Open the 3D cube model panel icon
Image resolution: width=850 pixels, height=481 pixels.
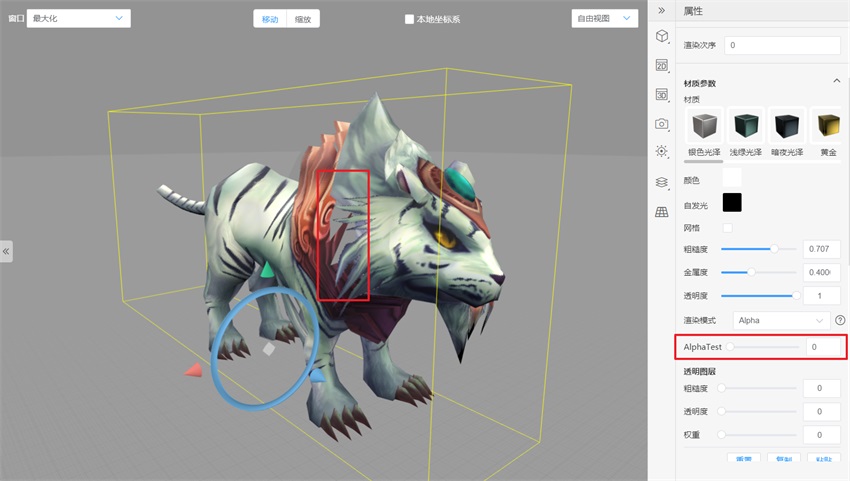661,36
